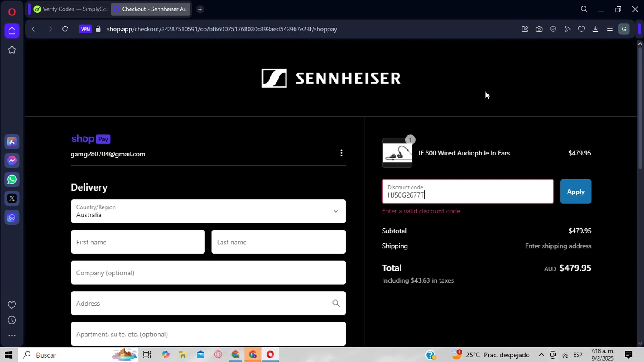Screen dimensions: 644x362
Task: Open history clock icon in sidebar
Action: [x=12, y=320]
